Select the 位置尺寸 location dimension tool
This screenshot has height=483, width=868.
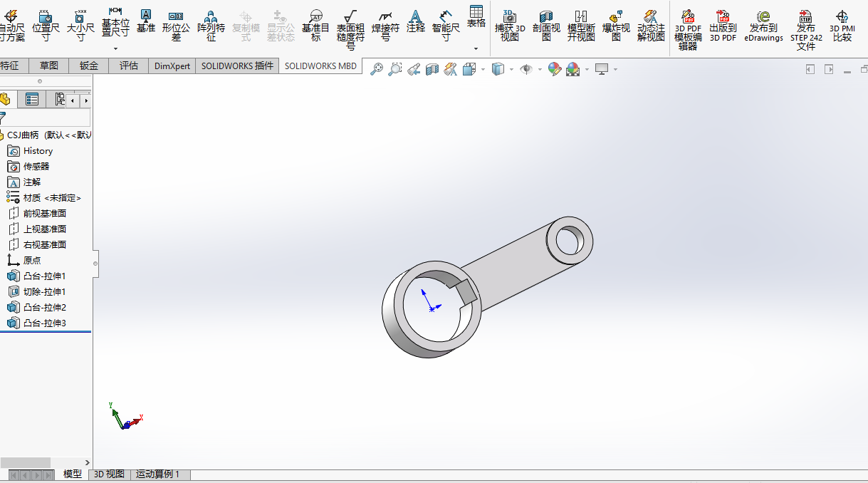(46, 25)
